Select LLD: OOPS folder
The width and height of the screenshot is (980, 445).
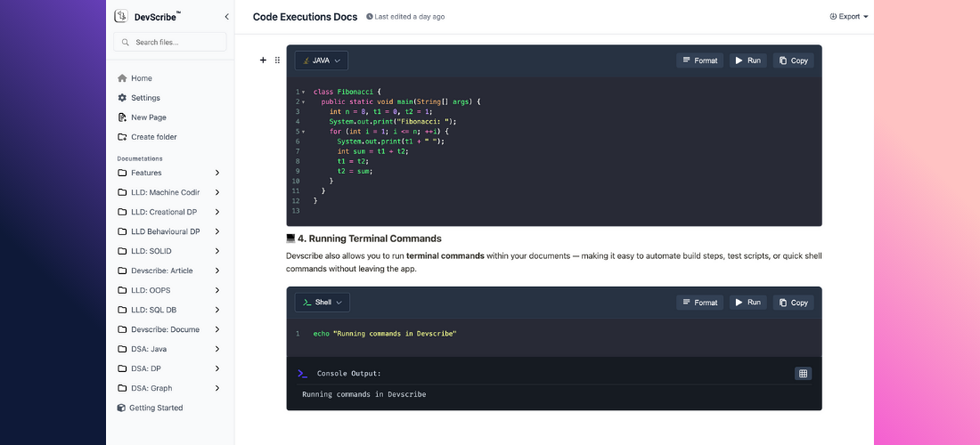151,290
